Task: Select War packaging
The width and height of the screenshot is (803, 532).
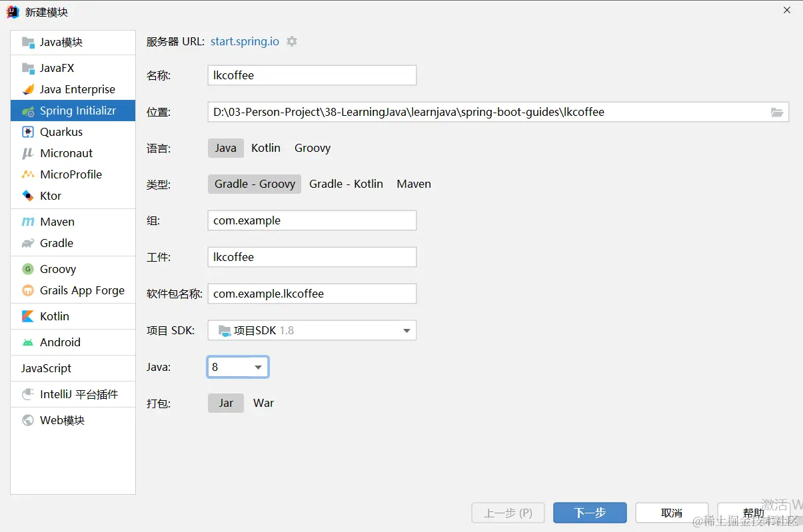Action: (x=263, y=403)
